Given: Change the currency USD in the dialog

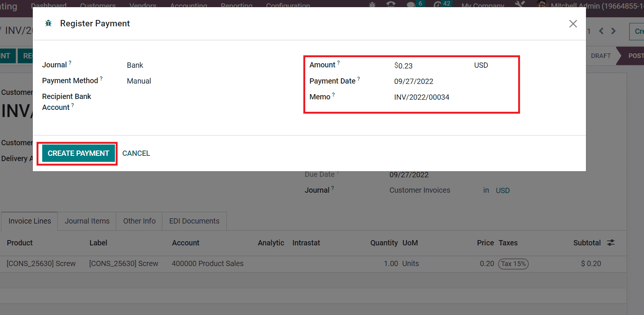Looking at the screenshot, I should (481, 65).
